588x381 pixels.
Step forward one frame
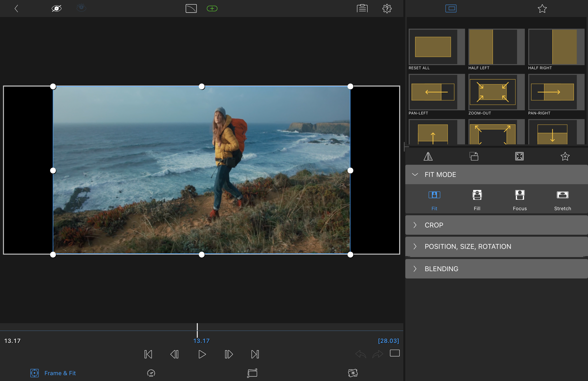click(x=229, y=354)
